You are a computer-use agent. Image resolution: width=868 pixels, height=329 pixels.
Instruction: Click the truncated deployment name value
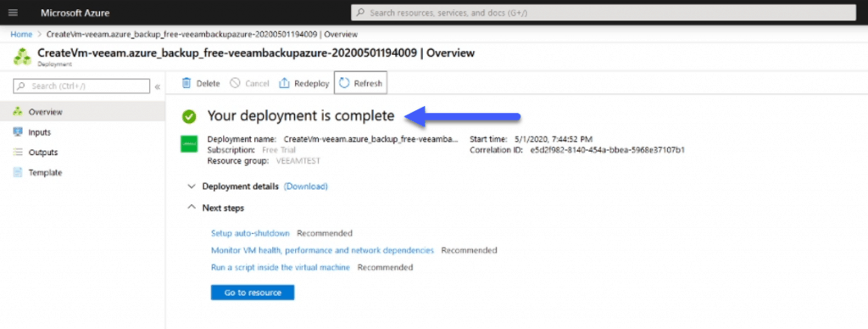371,139
